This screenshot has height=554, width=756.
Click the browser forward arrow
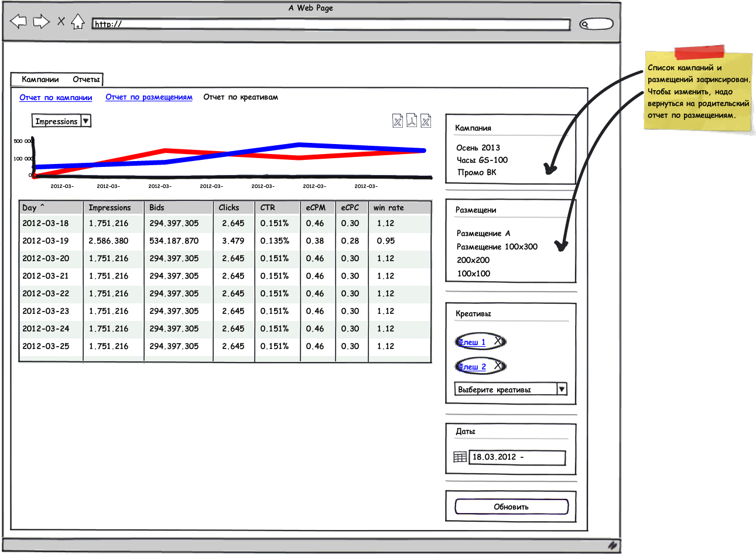pyautogui.click(x=41, y=22)
